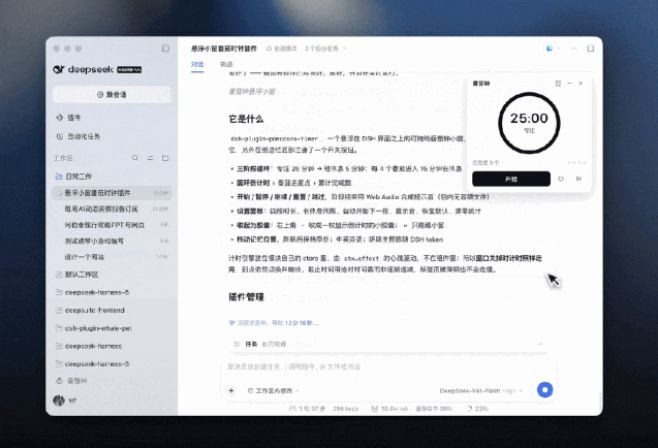
Task: Open the conversation row mentioning PPT
Action: tap(112, 225)
